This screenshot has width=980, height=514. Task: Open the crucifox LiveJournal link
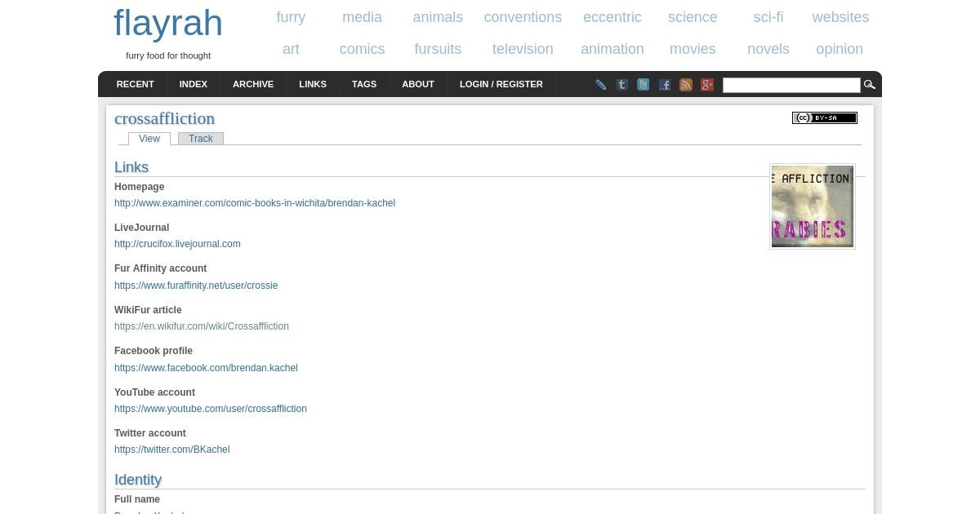pyautogui.click(x=177, y=244)
